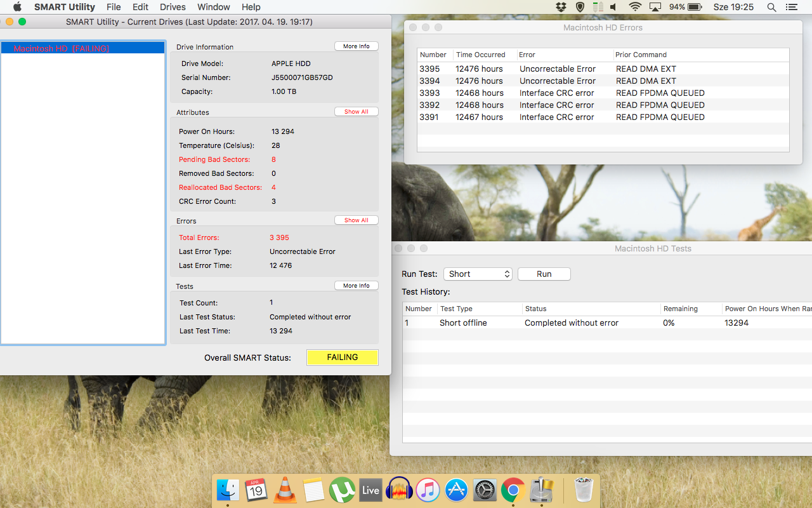Click the Dropbox menu bar icon
Viewport: 812px width, 508px height.
click(x=561, y=7)
